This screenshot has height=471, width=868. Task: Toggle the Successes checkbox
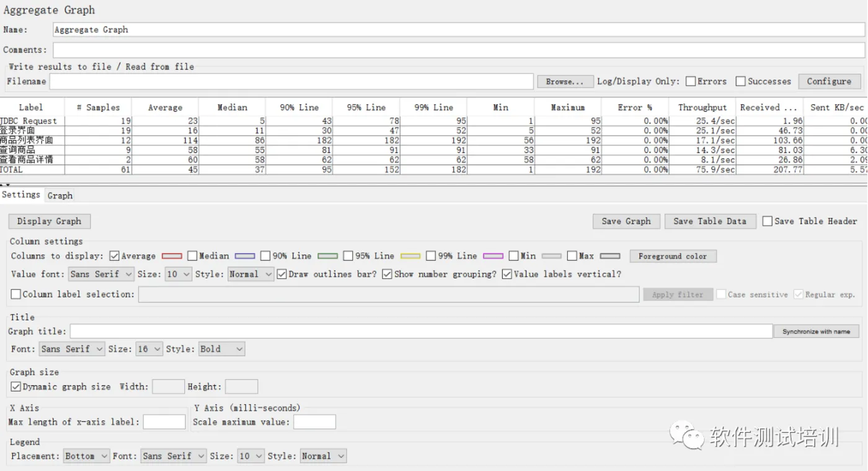coord(740,81)
